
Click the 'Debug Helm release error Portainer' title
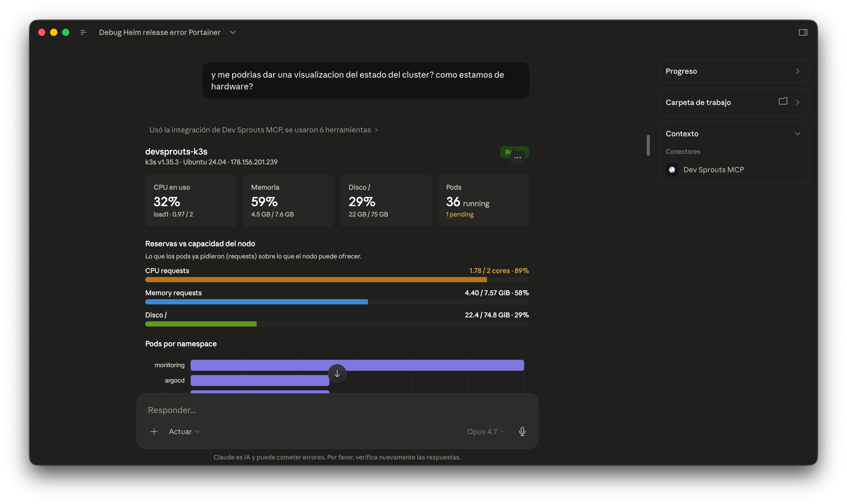(x=160, y=32)
